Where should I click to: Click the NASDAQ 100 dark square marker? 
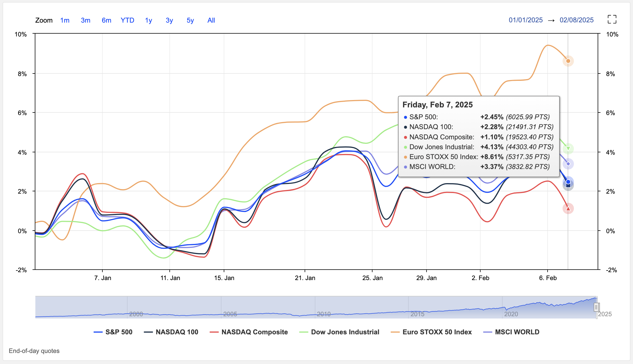(568, 185)
